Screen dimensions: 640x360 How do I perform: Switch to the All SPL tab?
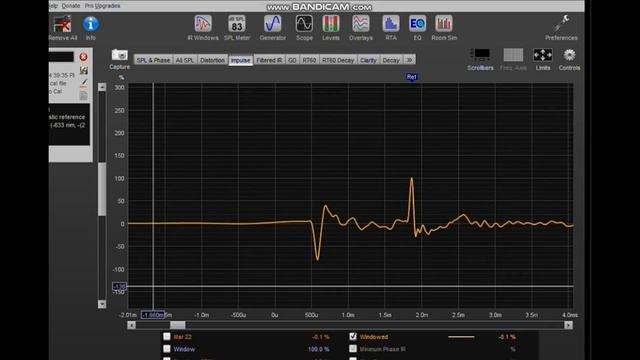coord(185,60)
